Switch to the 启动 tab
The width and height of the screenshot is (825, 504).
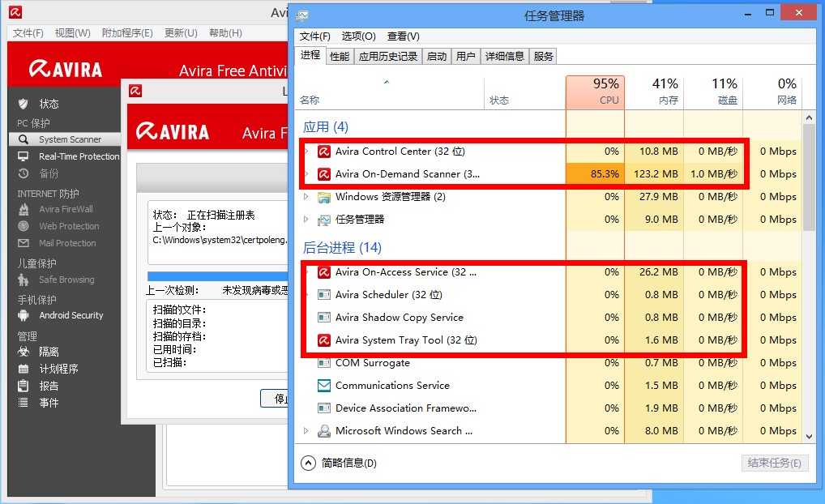coord(437,56)
